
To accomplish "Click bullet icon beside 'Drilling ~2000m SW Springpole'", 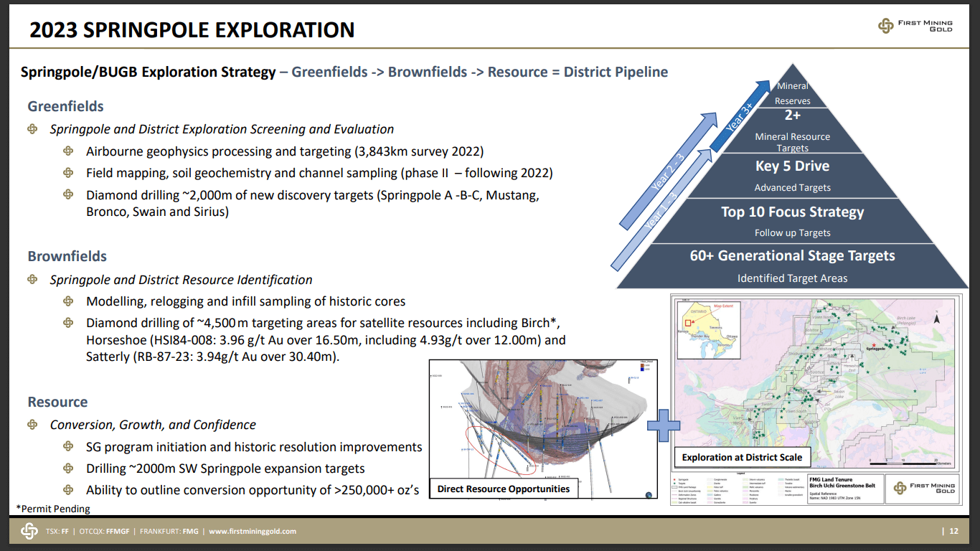I will 68,468.
